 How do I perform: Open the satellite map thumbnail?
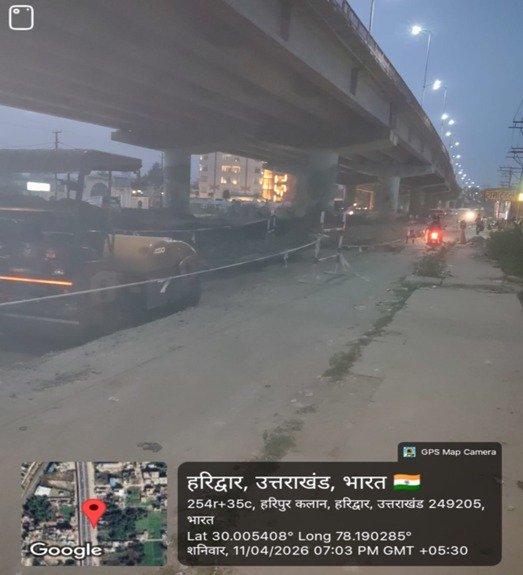[x=94, y=514]
